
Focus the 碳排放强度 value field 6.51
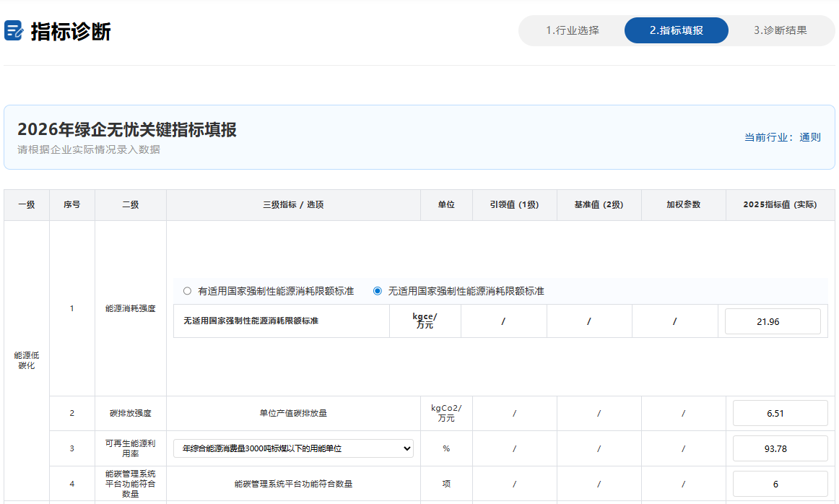click(780, 414)
